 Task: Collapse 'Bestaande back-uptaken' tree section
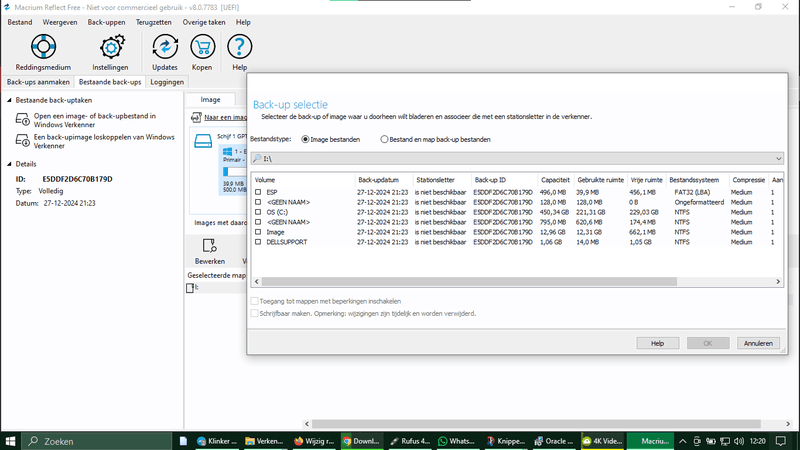click(9, 100)
